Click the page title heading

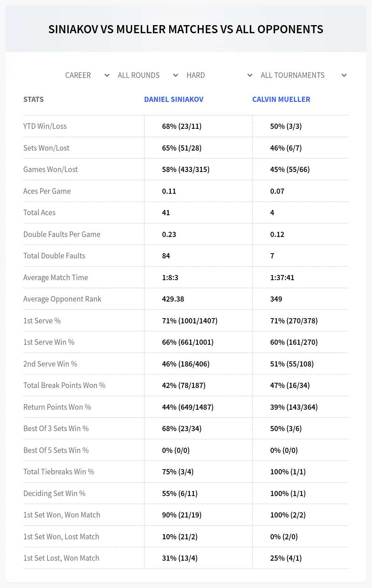[186, 29]
